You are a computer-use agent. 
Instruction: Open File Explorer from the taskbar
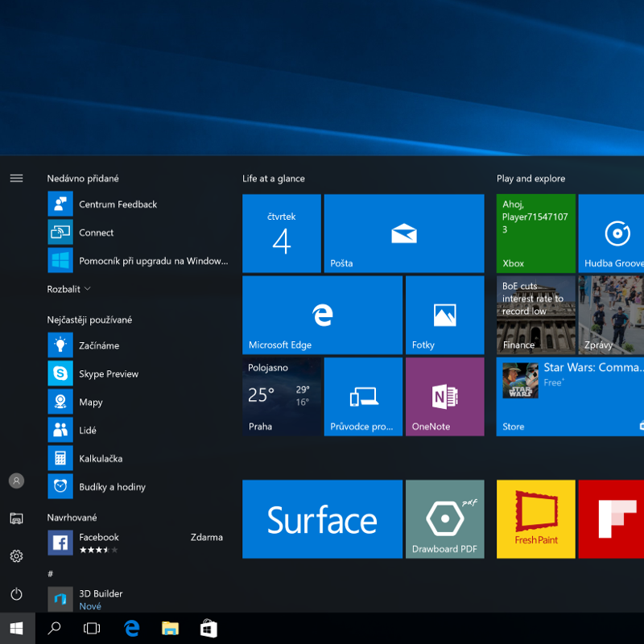click(170, 629)
